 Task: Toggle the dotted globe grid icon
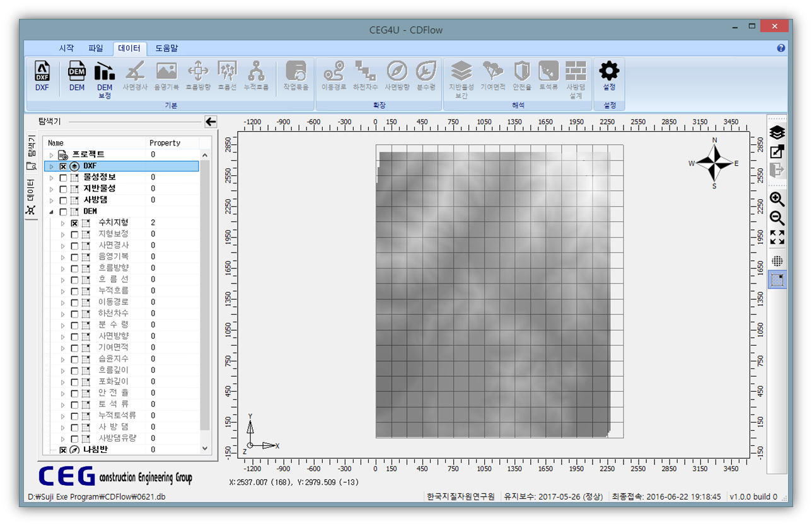pos(777,261)
